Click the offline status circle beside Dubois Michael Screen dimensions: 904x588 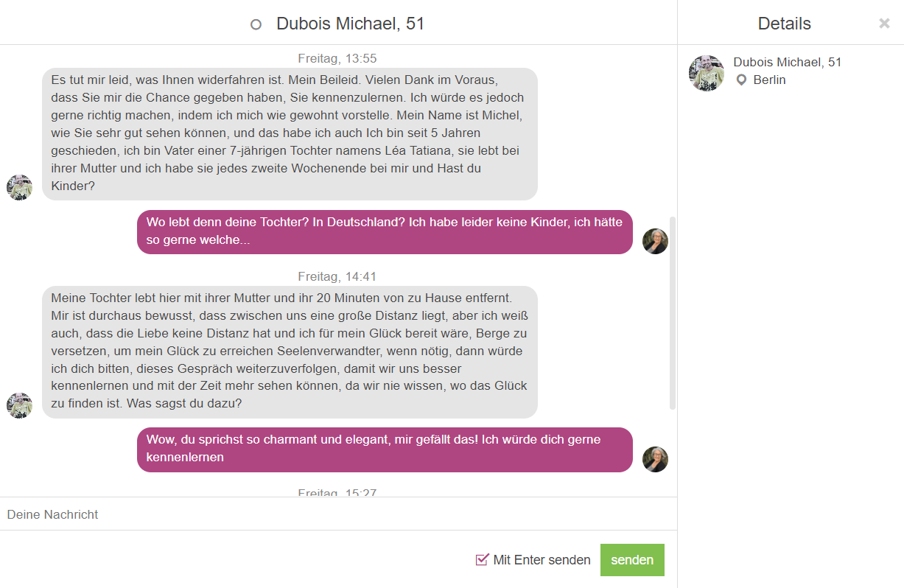[256, 24]
